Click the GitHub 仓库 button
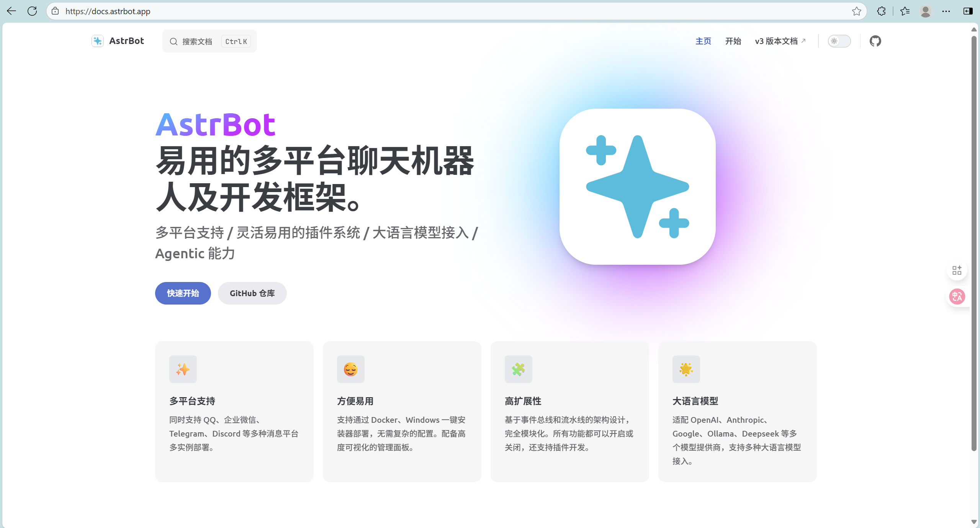This screenshot has width=980, height=528. [x=252, y=293]
